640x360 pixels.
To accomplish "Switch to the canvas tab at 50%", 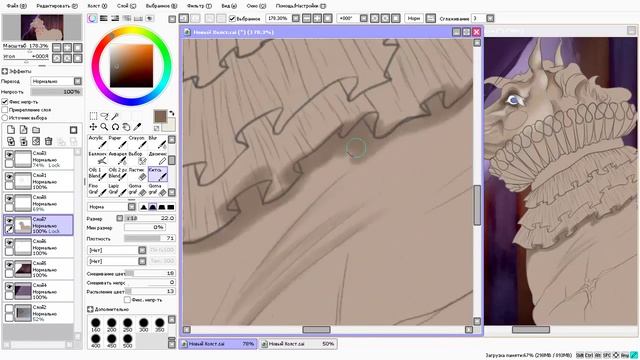I will 298,344.
